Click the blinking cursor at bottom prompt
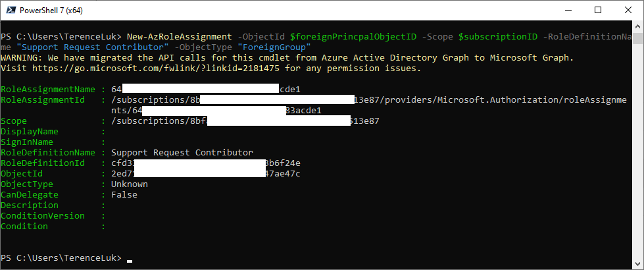This screenshot has width=644, height=270. point(130,260)
